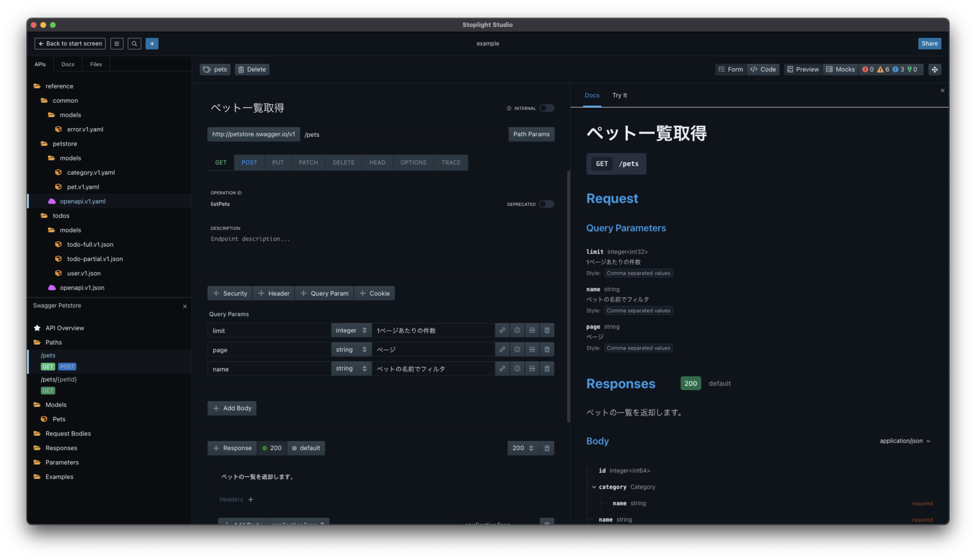Collapse the category property in Body
Image resolution: width=976 pixels, height=560 pixels.
[594, 487]
